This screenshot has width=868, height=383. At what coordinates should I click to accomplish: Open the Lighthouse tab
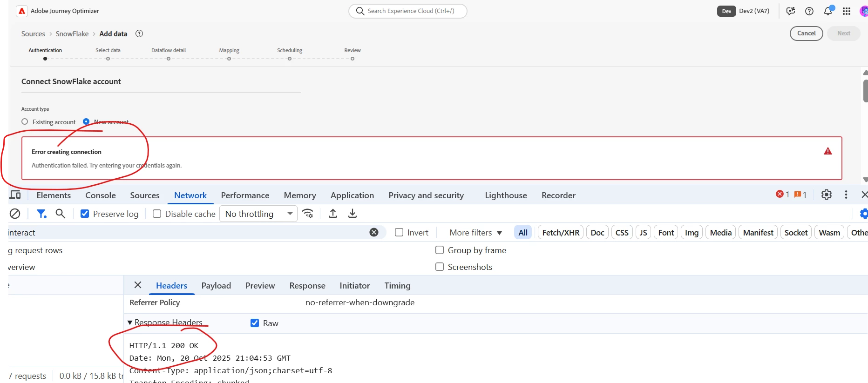tap(506, 195)
